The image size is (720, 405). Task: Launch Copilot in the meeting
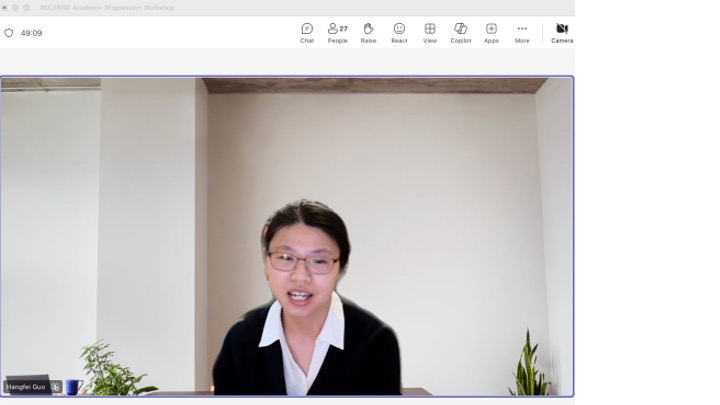point(460,33)
